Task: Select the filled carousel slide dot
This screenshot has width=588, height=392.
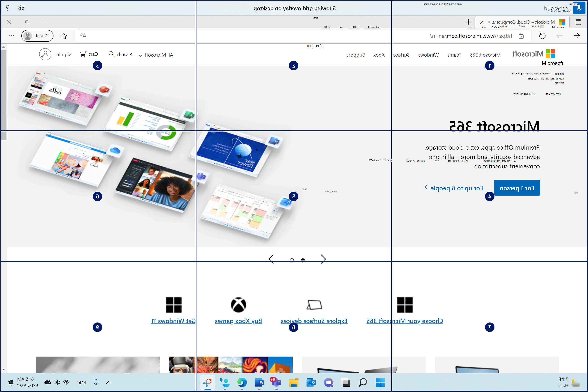Action: (x=303, y=260)
